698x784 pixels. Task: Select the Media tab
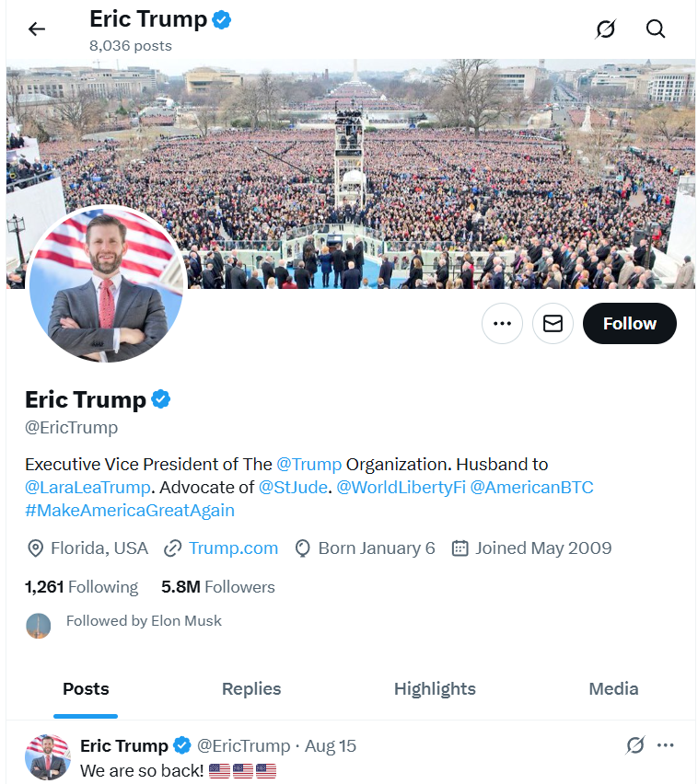(x=613, y=689)
